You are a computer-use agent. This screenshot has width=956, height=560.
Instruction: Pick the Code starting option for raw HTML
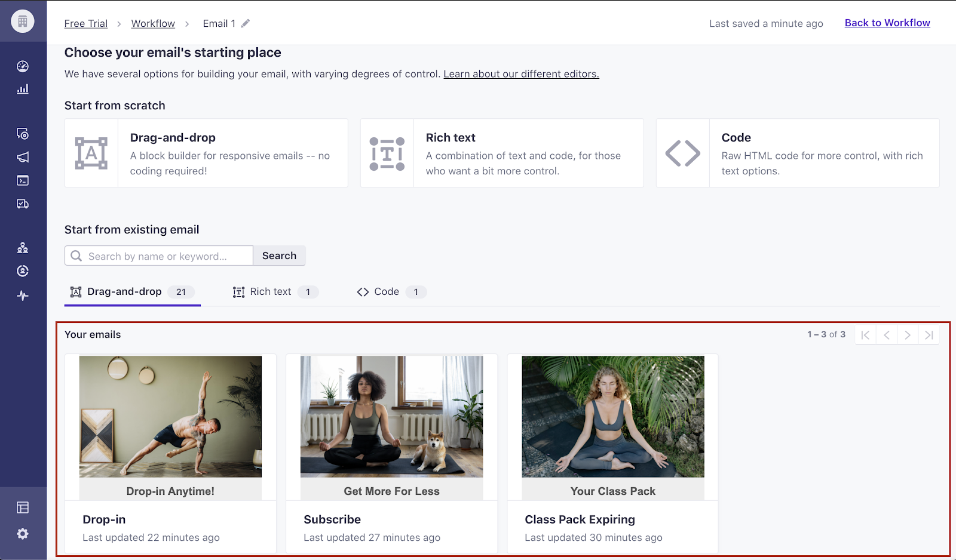[x=797, y=153]
